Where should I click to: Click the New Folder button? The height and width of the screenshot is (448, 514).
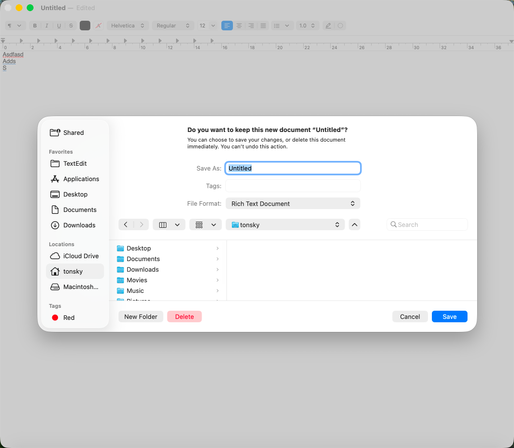141,317
